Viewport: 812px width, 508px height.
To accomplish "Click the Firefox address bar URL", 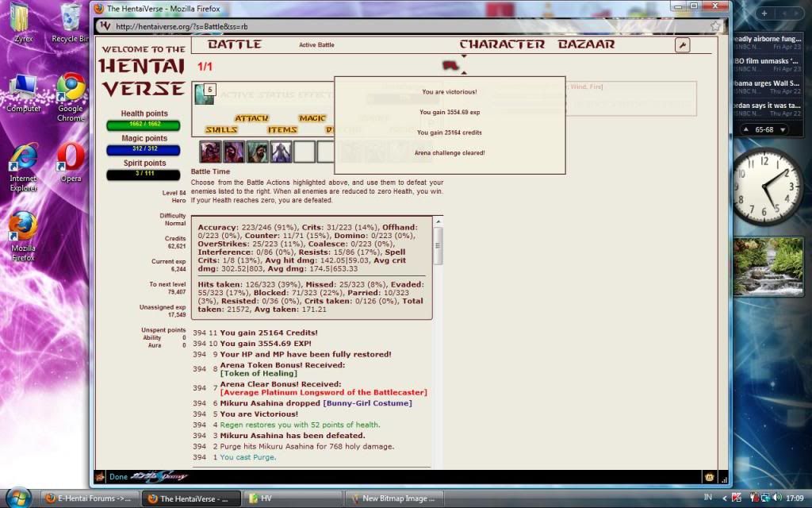I will [182, 26].
